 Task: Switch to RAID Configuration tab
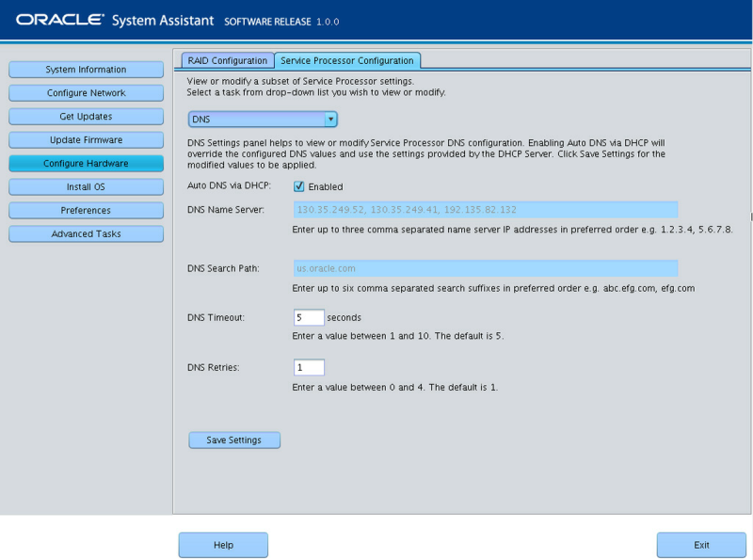pos(228,60)
